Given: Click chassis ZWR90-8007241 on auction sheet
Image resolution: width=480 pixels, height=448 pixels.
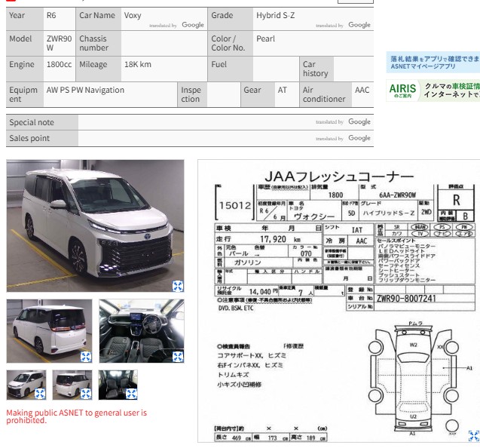Looking at the screenshot, I should [406, 298].
